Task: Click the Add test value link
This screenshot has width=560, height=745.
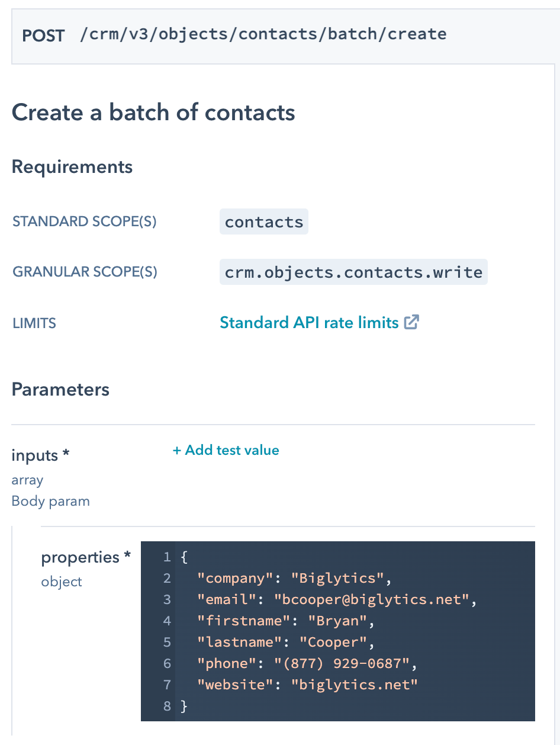Action: coord(231,450)
